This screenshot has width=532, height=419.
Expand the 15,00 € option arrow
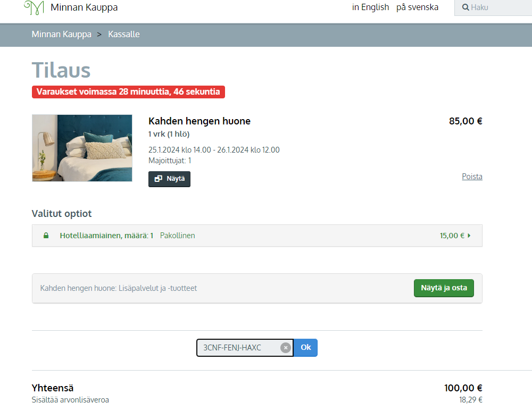[x=469, y=235]
